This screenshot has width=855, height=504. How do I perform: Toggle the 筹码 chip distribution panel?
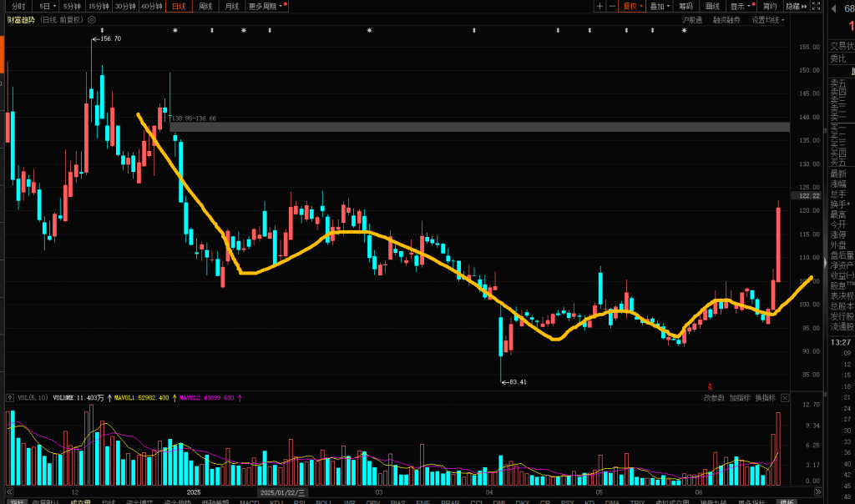click(686, 6)
